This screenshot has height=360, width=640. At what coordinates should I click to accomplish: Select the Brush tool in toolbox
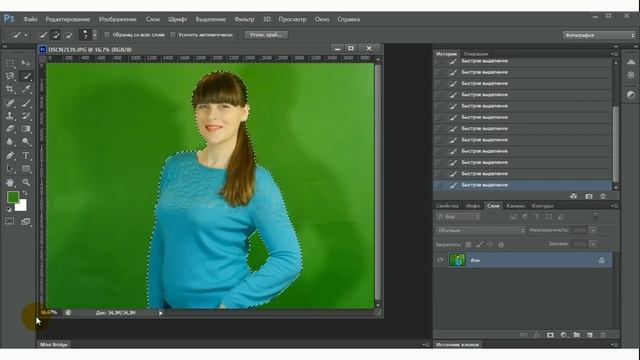click(26, 102)
